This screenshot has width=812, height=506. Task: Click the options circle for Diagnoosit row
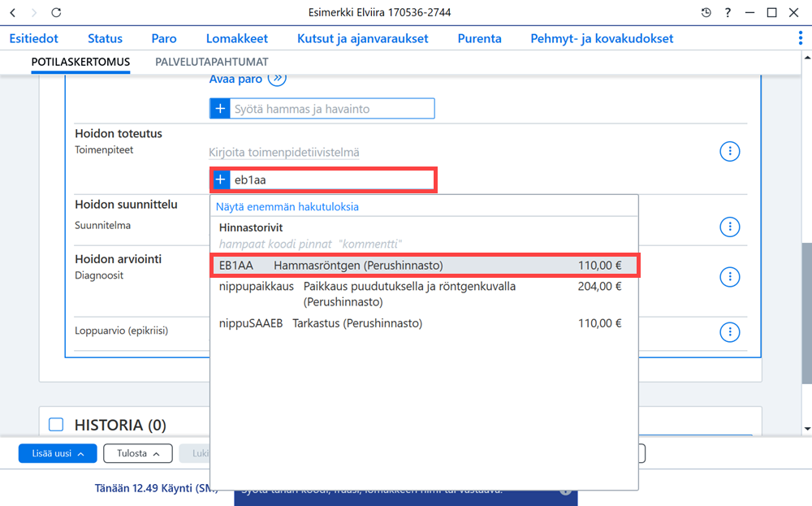730,277
